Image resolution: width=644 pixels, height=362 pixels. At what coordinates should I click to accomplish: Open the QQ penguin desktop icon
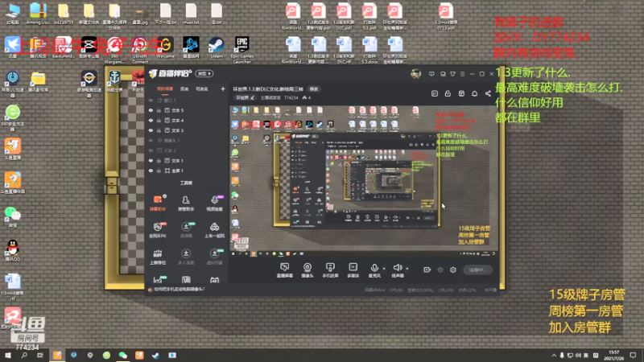pyautogui.click(x=13, y=250)
